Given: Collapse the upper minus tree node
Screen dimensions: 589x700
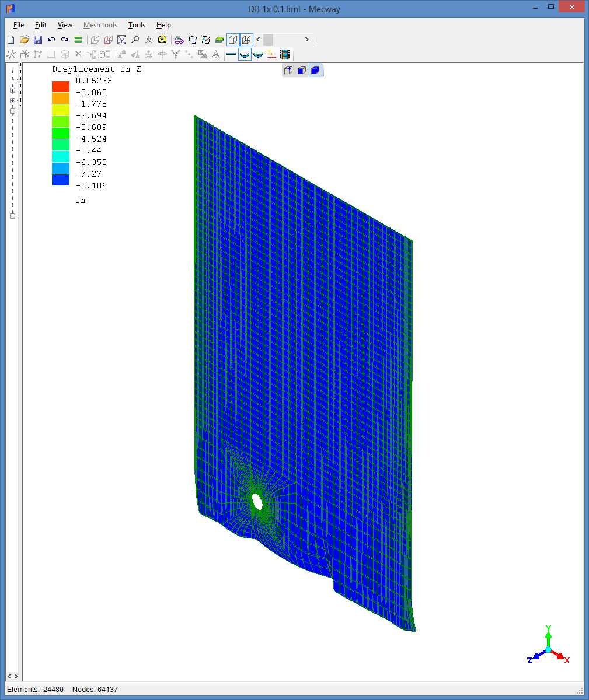Looking at the screenshot, I should [12, 111].
